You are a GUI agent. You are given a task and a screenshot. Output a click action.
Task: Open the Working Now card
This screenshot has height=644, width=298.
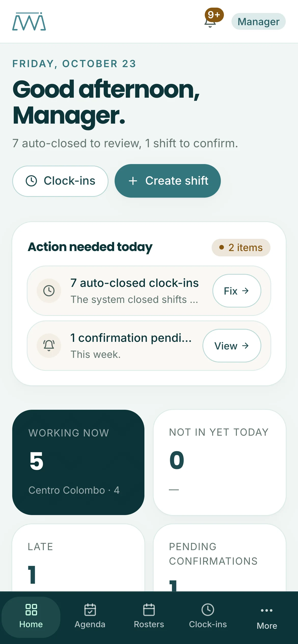pos(78,462)
